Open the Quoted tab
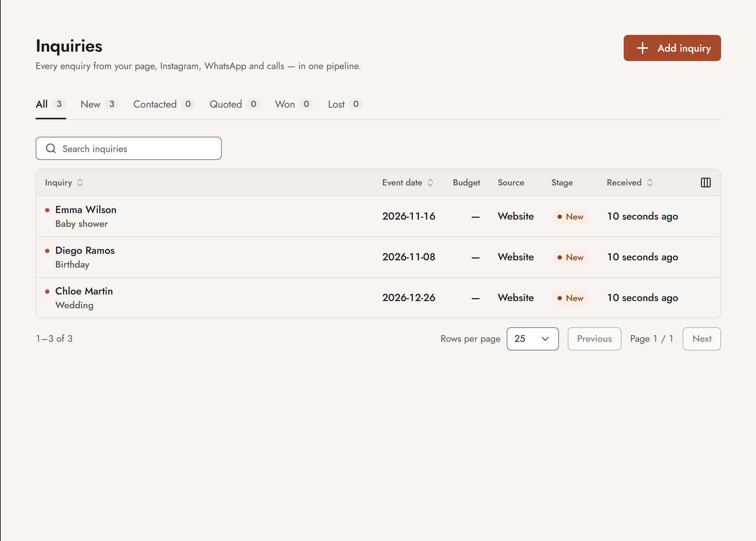Image resolution: width=756 pixels, height=541 pixels. pos(234,104)
